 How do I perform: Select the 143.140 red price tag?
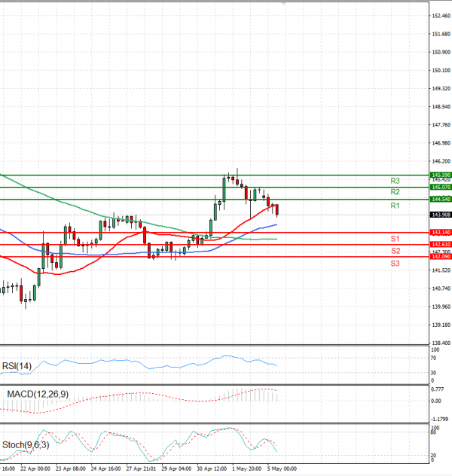pos(440,233)
